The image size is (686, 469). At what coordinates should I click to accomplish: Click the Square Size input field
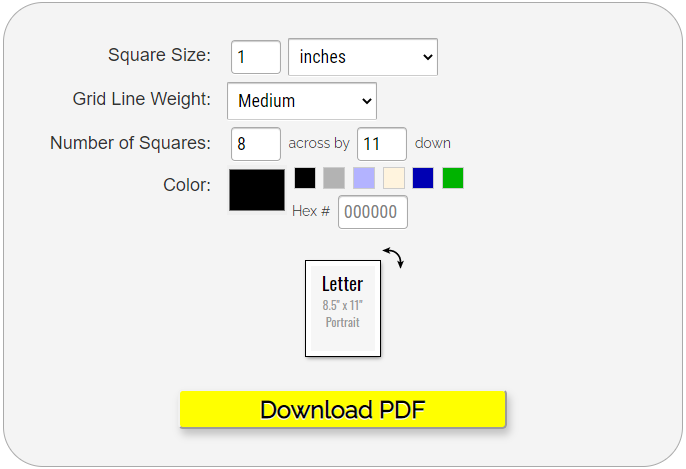[x=256, y=57]
